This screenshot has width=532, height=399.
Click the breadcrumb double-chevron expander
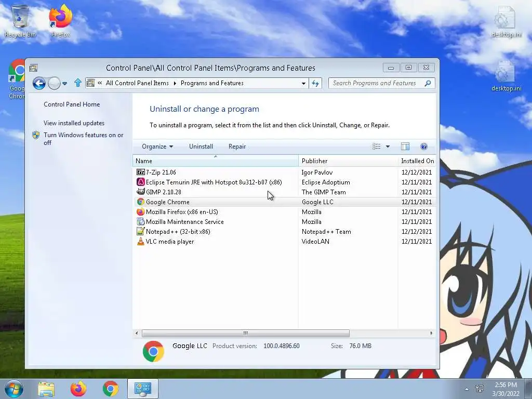100,83
